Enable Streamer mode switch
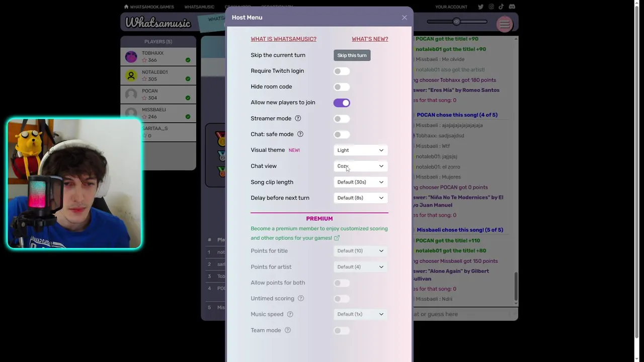 [x=342, y=119]
